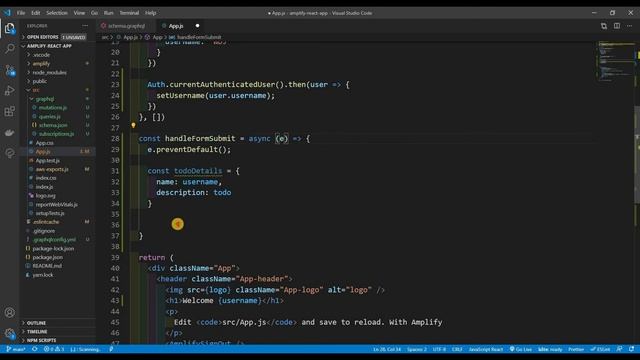Open the Manage gear icon
This screenshot has height=360, width=640.
pos(9,333)
